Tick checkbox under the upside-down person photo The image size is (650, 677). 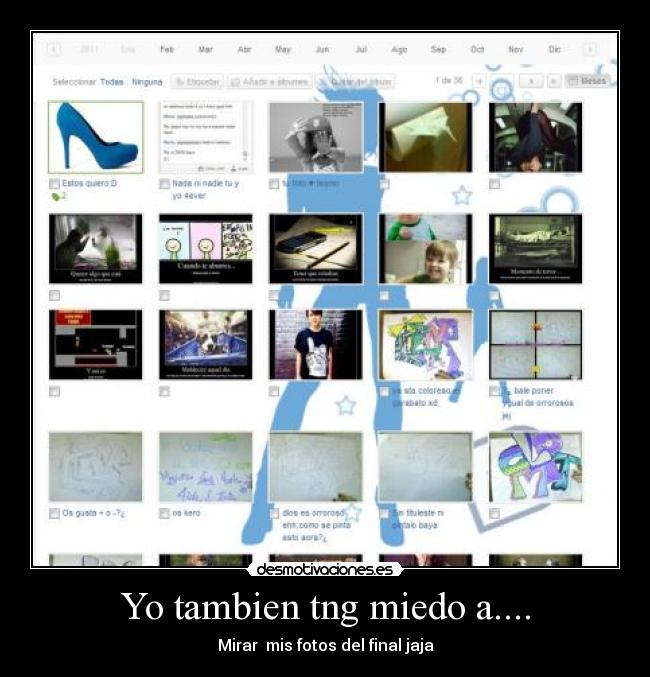coord(495,184)
